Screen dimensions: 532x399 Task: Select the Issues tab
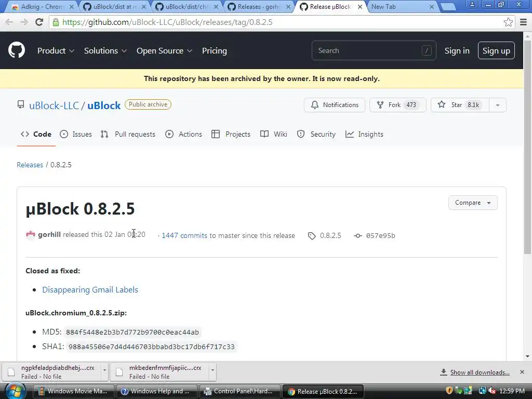click(76, 134)
